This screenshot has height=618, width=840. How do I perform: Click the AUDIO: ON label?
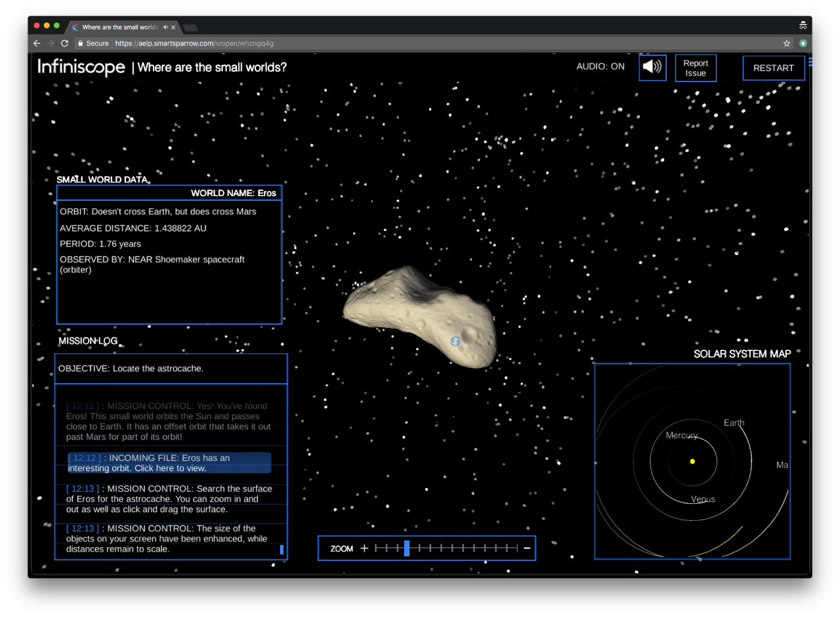[x=600, y=66]
